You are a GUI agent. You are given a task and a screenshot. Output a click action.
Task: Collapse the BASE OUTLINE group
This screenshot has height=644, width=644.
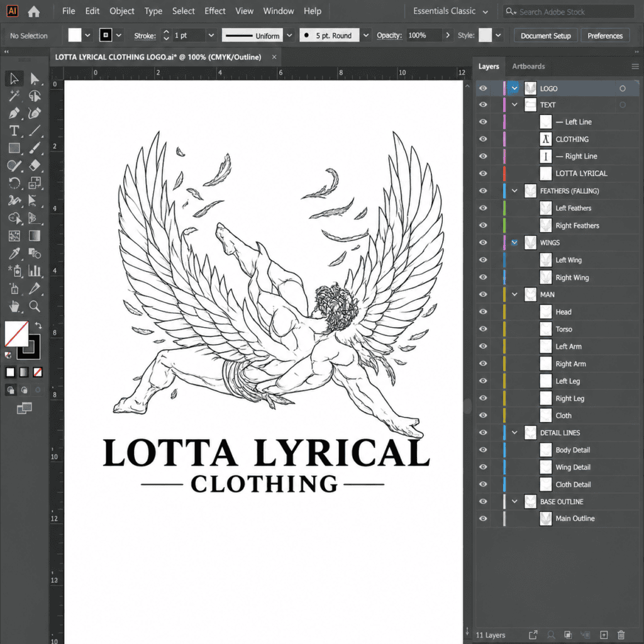tap(514, 501)
